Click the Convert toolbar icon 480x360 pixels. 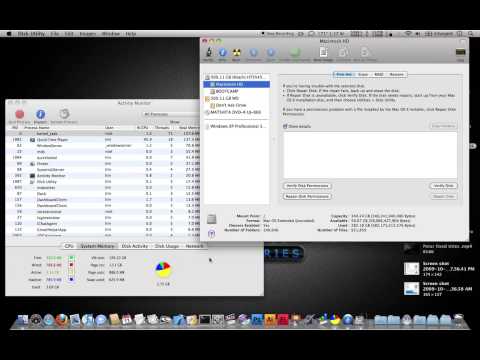click(343, 52)
